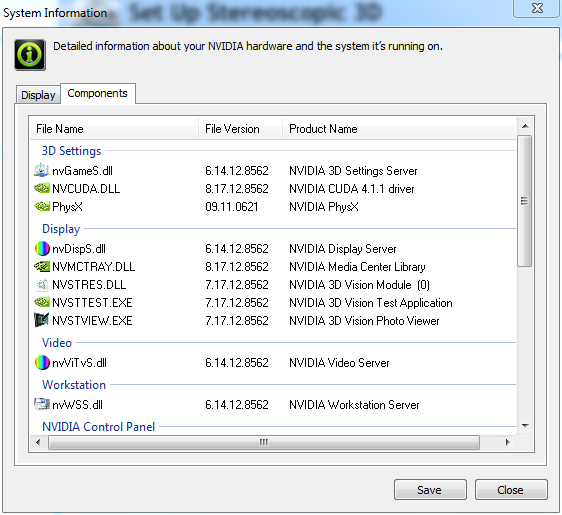
Task: Select the Video group header
Action: [x=57, y=343]
